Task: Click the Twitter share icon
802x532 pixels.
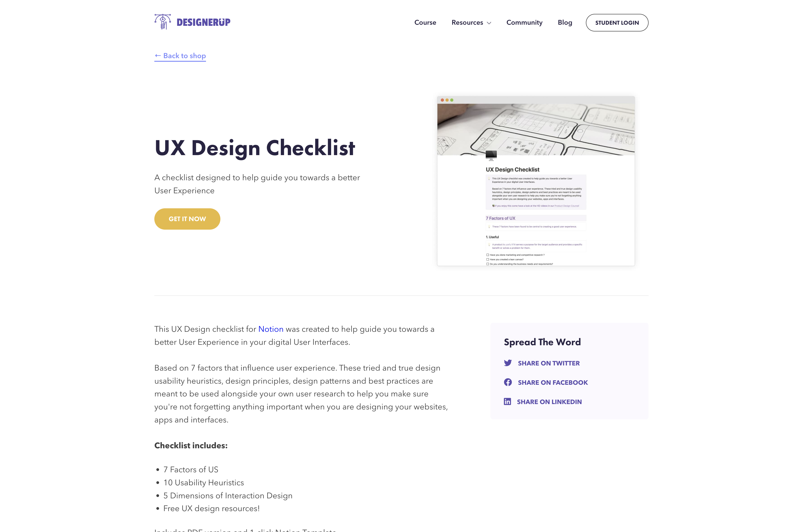Action: [x=508, y=362]
